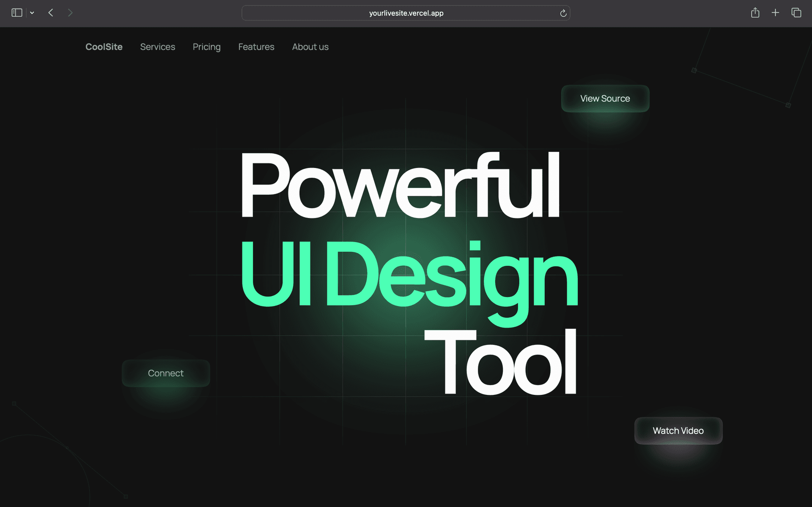812x507 pixels.
Task: Open the Pricing nav item
Action: click(206, 47)
